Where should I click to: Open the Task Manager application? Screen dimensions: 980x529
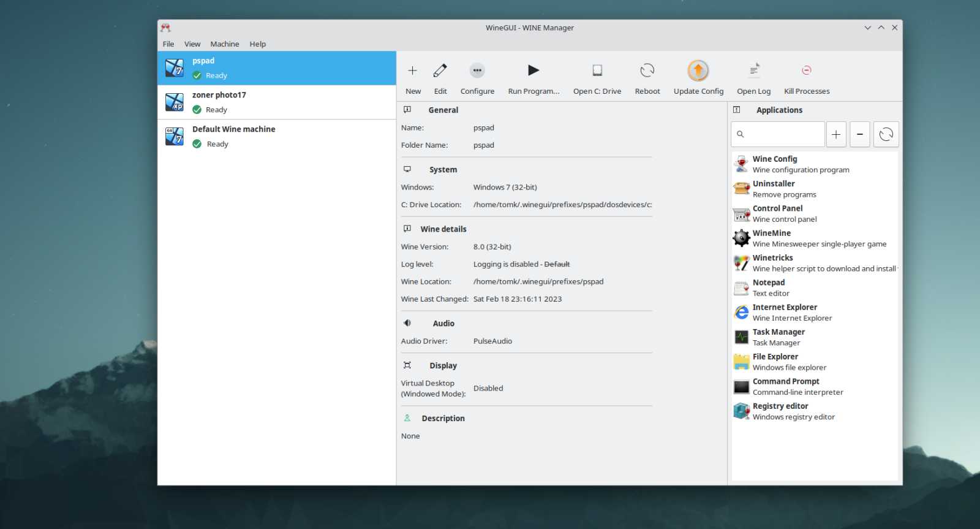[x=815, y=337]
